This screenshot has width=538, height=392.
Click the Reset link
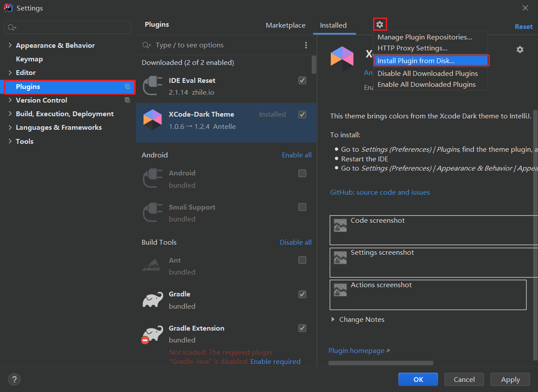click(x=524, y=27)
